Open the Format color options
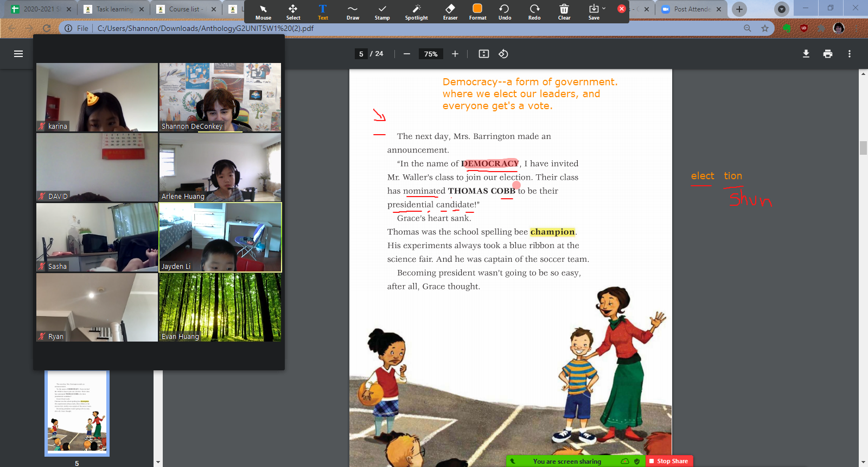868x467 pixels. tap(477, 12)
